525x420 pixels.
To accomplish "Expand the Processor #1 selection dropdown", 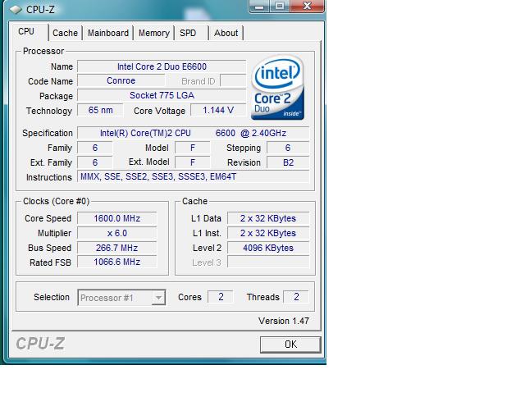I will click(x=158, y=298).
